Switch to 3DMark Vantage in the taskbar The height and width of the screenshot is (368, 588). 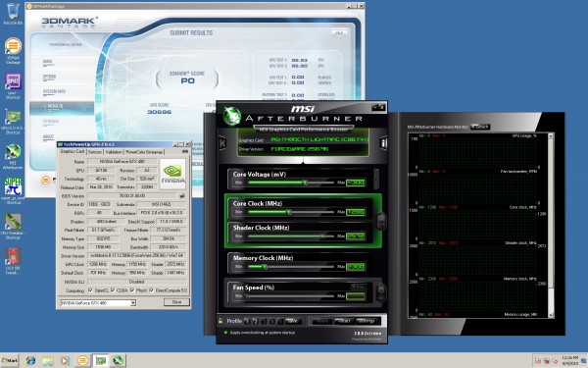82,361
